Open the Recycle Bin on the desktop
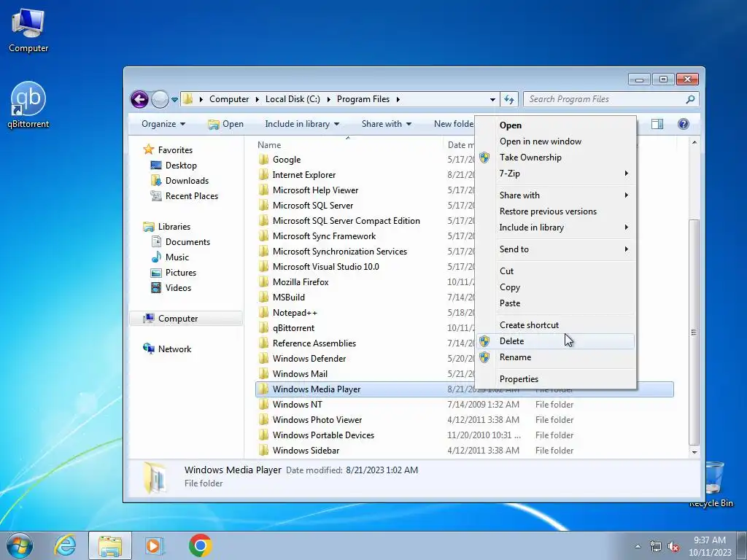 tap(712, 483)
